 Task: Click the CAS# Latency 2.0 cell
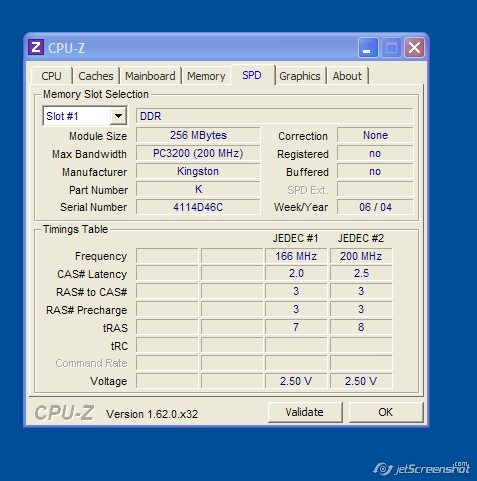(x=296, y=274)
